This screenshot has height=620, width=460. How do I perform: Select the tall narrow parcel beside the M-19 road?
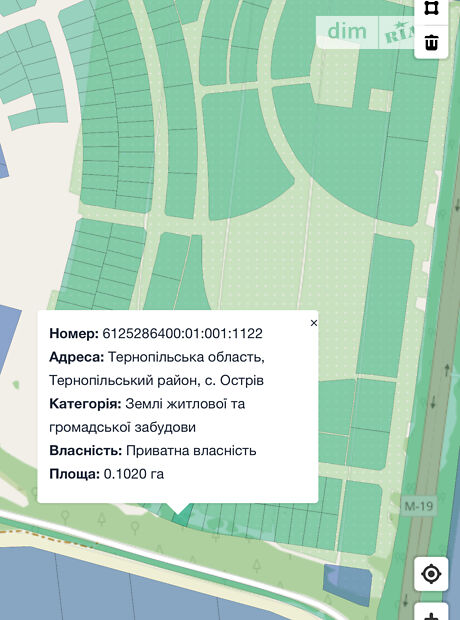click(386, 304)
